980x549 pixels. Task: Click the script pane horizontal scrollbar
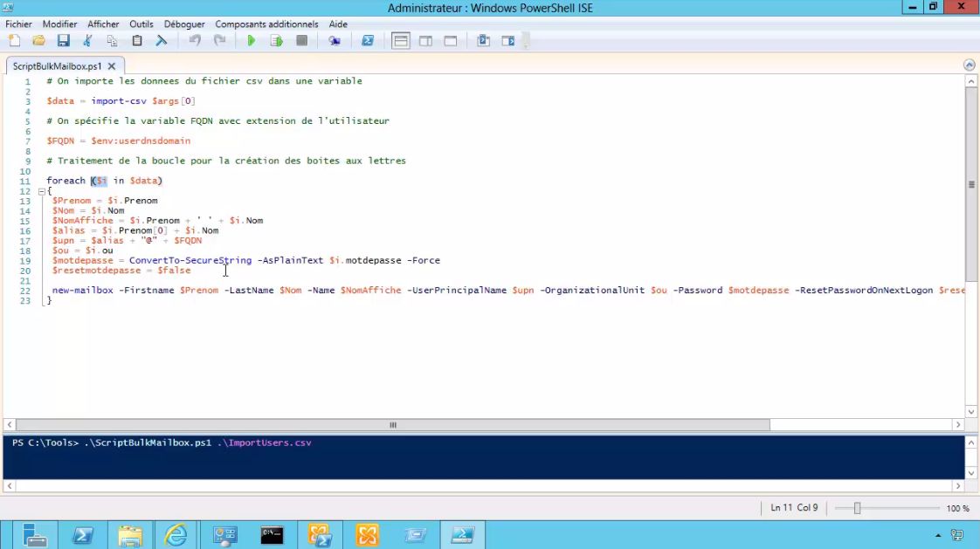click(x=393, y=425)
